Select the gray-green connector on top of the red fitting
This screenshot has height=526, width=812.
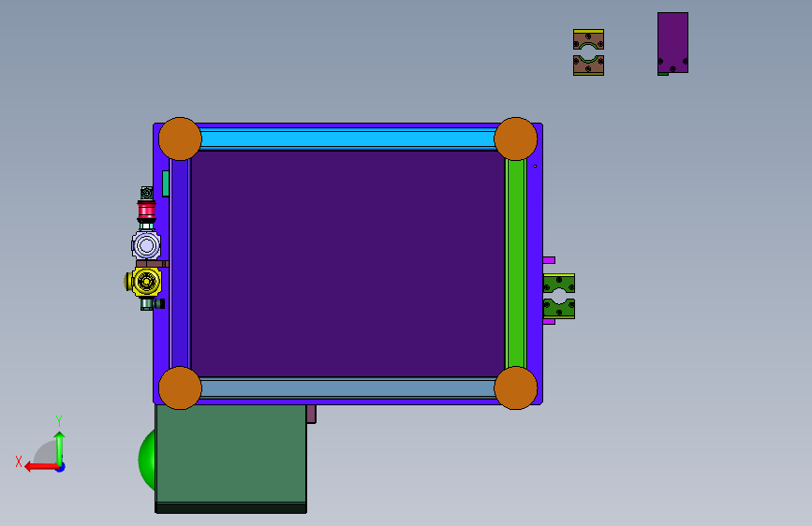pos(146,194)
